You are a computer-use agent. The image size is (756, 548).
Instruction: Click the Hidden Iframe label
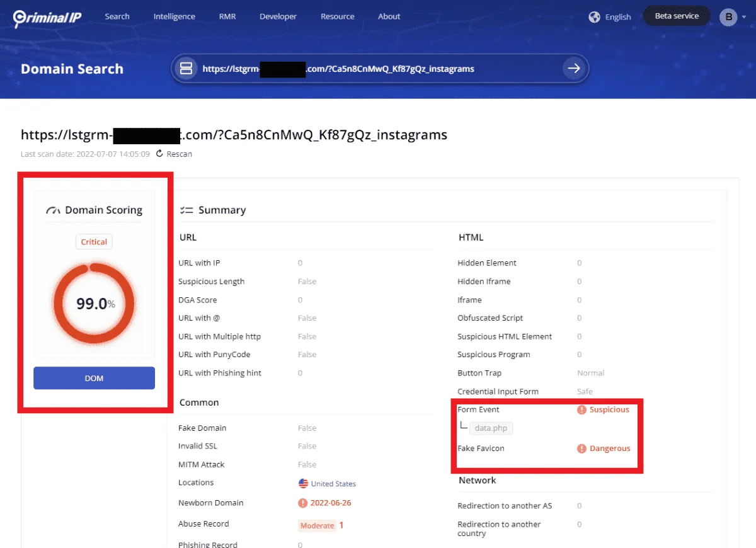click(484, 282)
